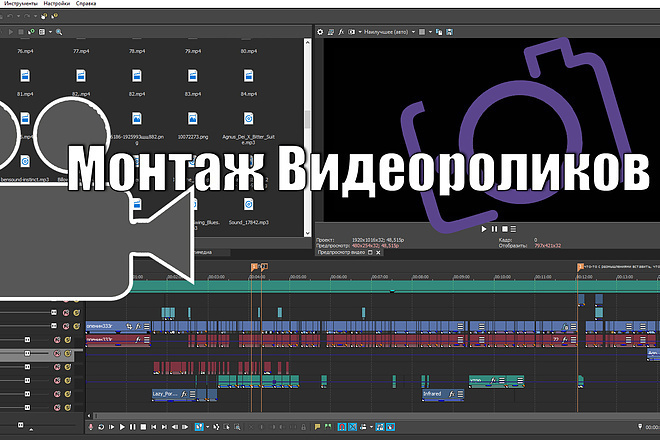
Task: Select the timeline Zoom edit tool
Action: pyautogui.click(x=237, y=427)
